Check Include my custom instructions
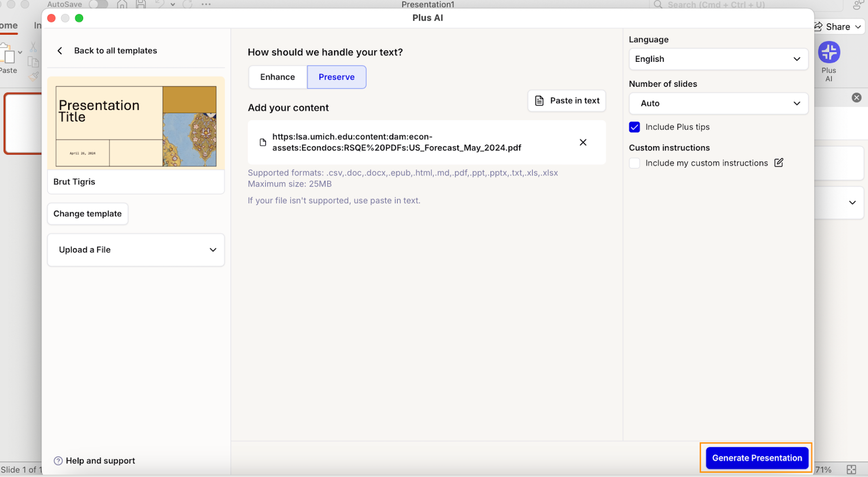Viewport: 868px width, 477px height. 634,163
